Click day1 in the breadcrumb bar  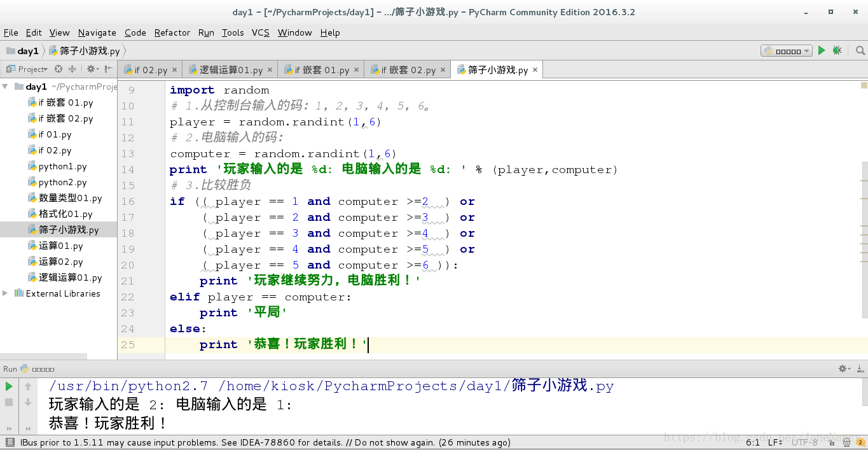(22, 51)
